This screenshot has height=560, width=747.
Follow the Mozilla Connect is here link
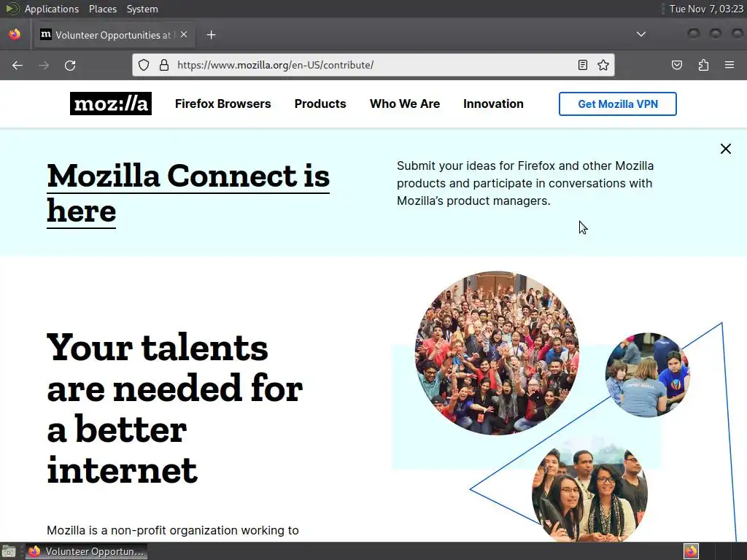tap(188, 193)
